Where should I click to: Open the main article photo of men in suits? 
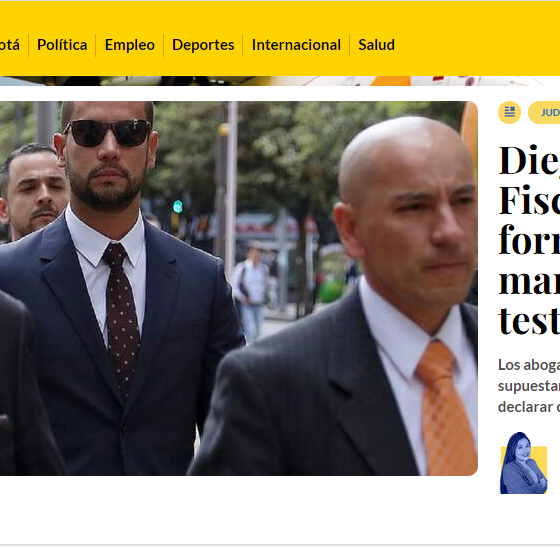[239, 289]
